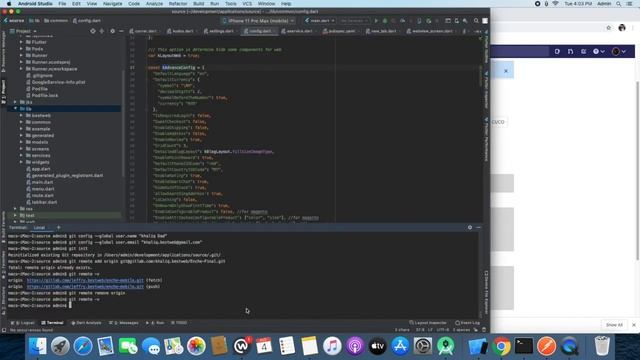
Task: Open Podcasts in the Dock
Action: click(355, 346)
